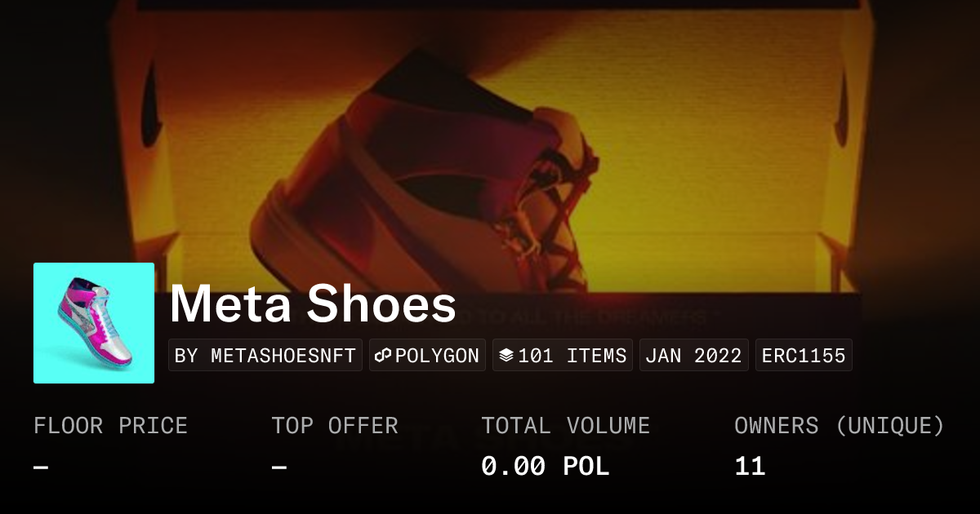Open the Meta Shoes collection avatar thumbnail
This screenshot has height=514, width=980.
point(94,323)
